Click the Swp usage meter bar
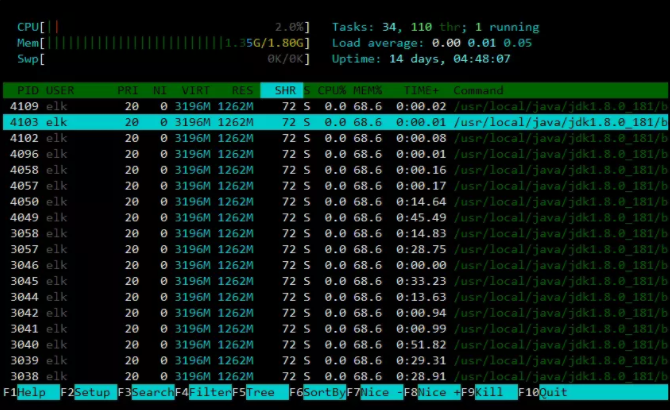Screen dimensions: 670x410 click(163, 59)
